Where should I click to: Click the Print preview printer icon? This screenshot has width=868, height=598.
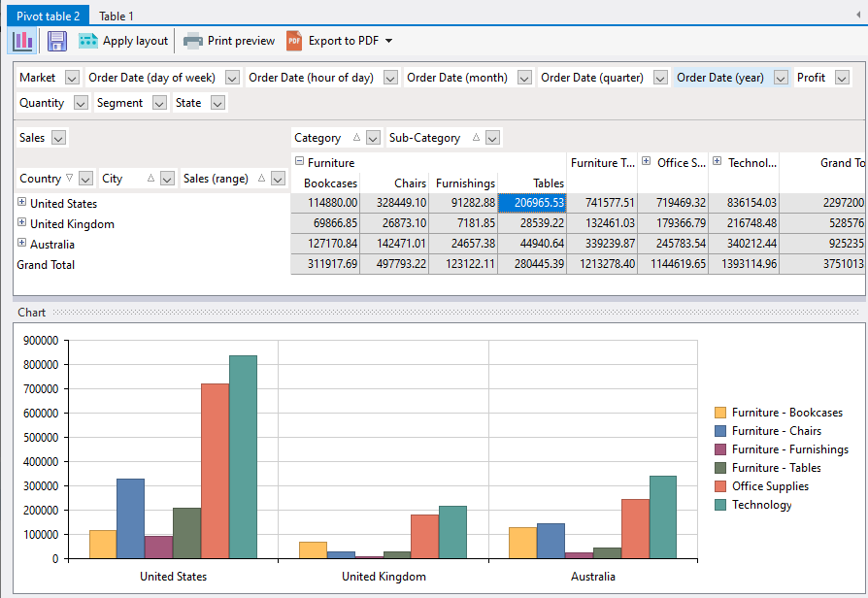click(x=193, y=41)
